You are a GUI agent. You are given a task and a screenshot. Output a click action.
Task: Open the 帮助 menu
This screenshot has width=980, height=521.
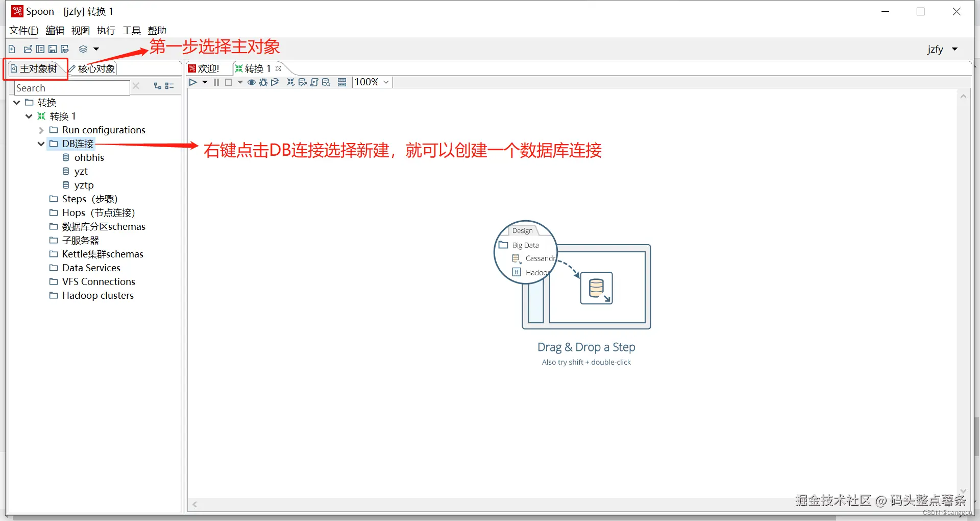(157, 31)
